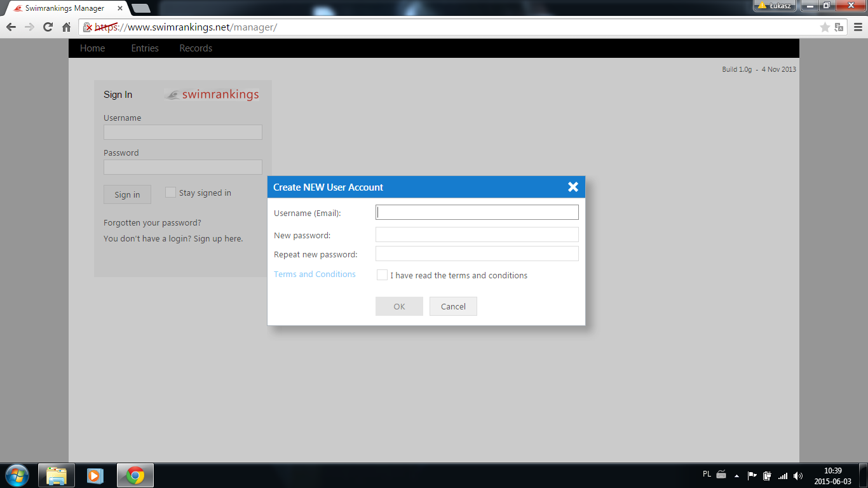Open File Explorer from the taskbar
The height and width of the screenshot is (488, 868).
coord(57,475)
